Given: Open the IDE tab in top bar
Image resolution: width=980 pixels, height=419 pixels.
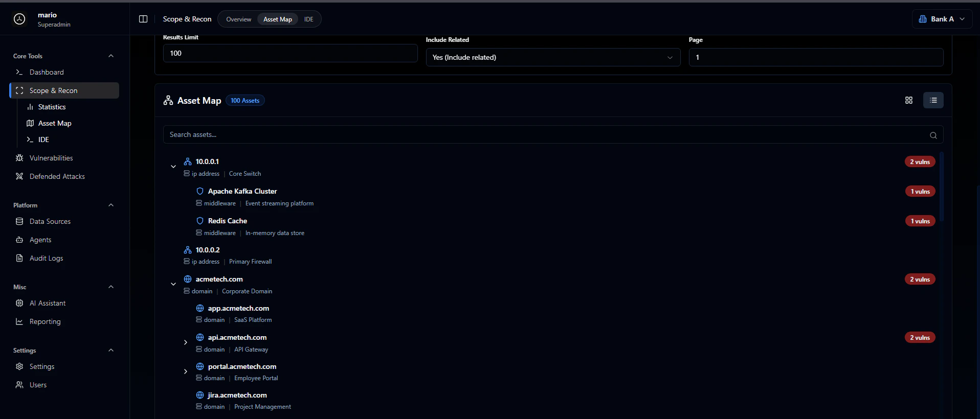Looking at the screenshot, I should [x=309, y=19].
